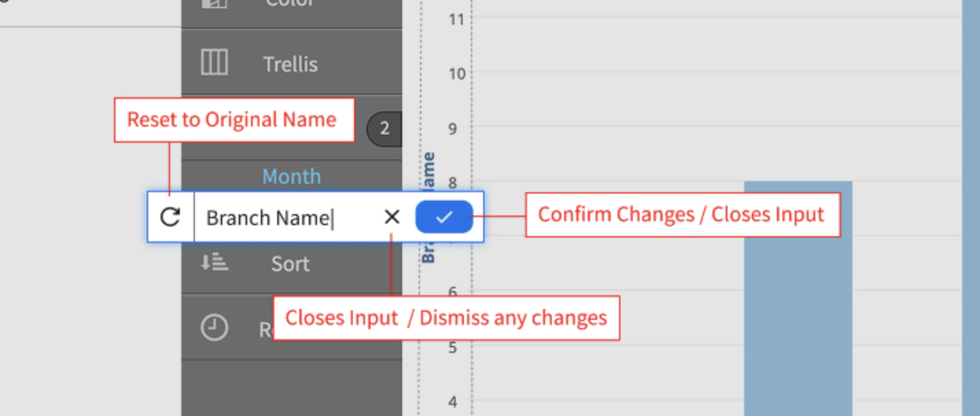This screenshot has width=980, height=416.
Task: Confirm the rename with the blue checkmark button
Action: (x=444, y=216)
